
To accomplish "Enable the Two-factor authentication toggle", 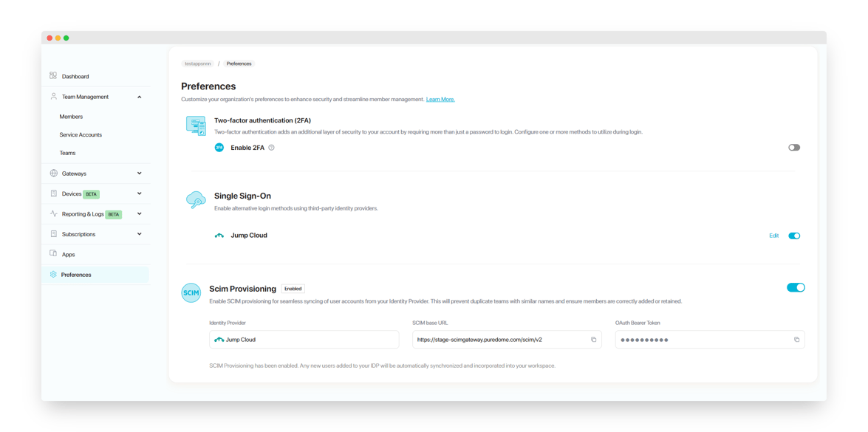I will pos(794,147).
